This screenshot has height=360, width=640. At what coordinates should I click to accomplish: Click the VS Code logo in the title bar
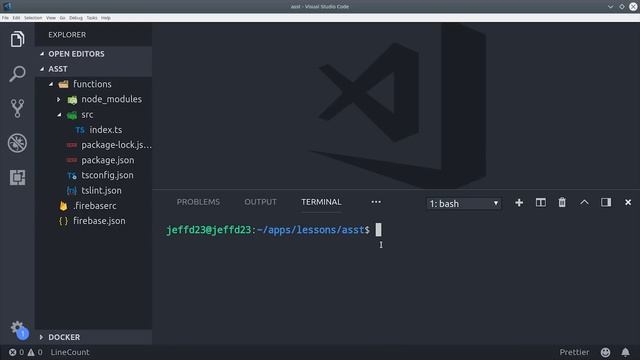pyautogui.click(x=7, y=6)
